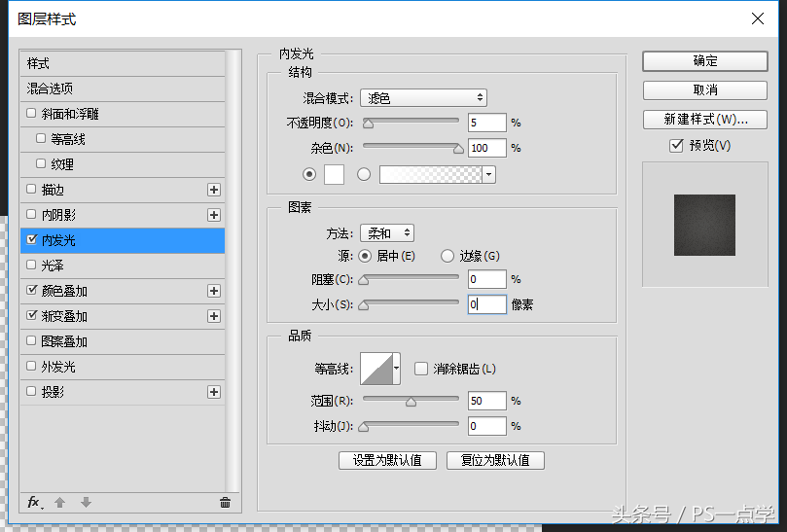Enable 描边 effect checkbox
The width and height of the screenshot is (787, 532).
coord(31,189)
